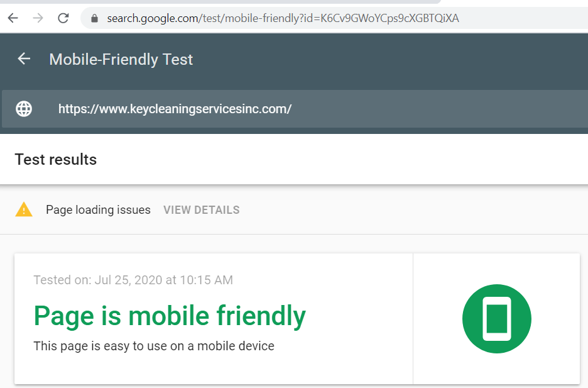Go back using Mobile-Friendly Test header arrow
Image resolution: width=588 pixels, height=388 pixels.
(24, 59)
